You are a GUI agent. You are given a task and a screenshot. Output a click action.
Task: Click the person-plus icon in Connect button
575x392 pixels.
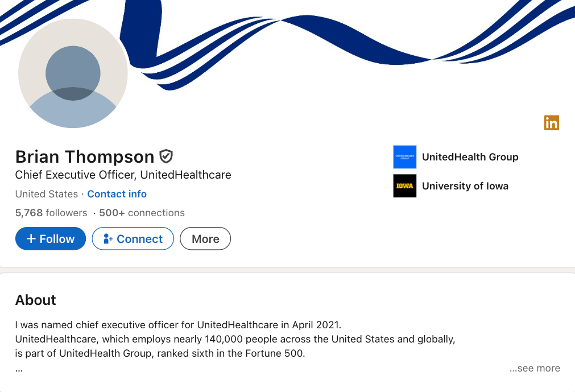tap(108, 239)
